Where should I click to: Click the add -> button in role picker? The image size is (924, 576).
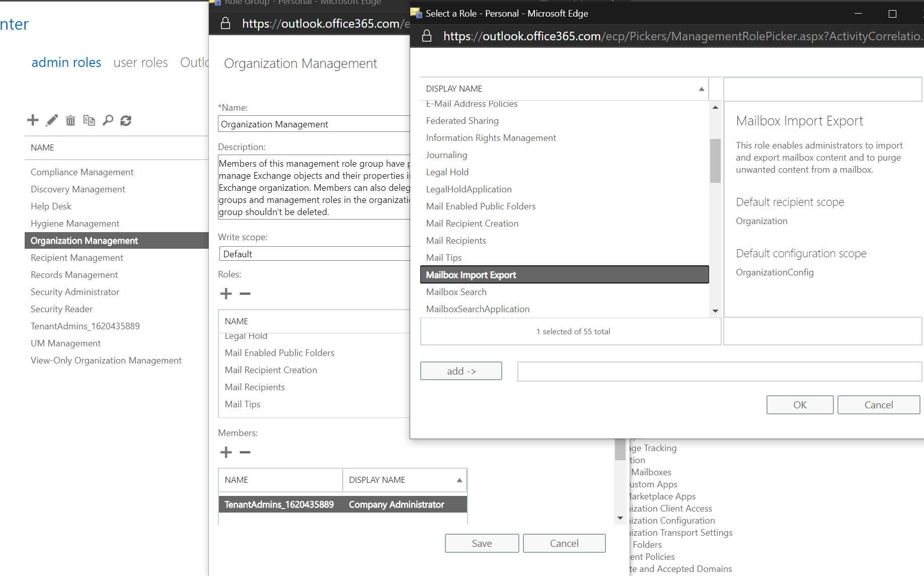click(460, 371)
